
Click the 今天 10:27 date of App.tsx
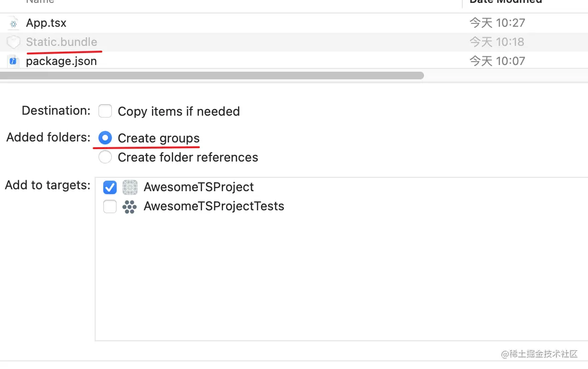pyautogui.click(x=497, y=23)
